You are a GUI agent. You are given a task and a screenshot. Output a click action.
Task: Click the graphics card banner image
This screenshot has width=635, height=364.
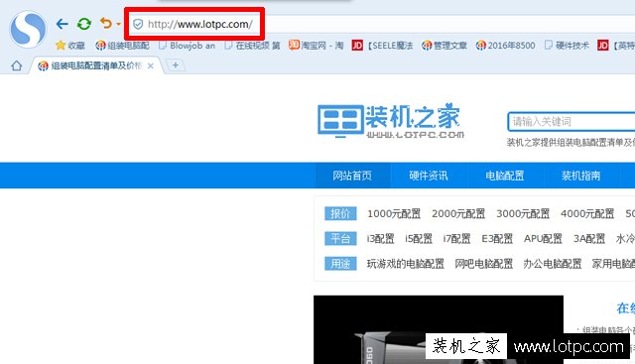click(x=439, y=329)
